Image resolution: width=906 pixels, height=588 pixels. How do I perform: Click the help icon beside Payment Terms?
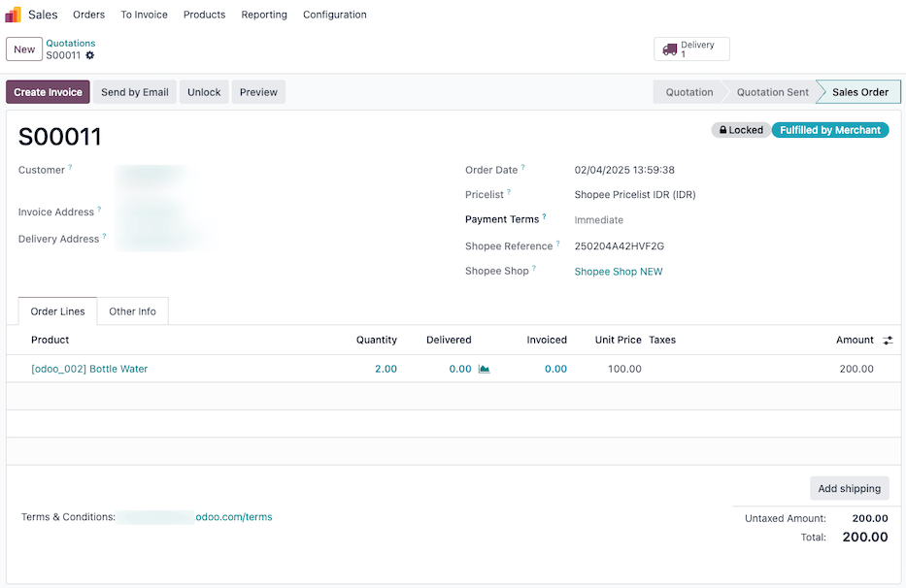coord(544,215)
